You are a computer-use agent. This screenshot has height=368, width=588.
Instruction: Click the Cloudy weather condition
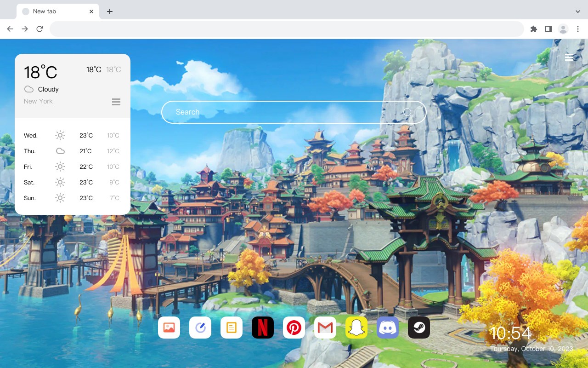(48, 89)
